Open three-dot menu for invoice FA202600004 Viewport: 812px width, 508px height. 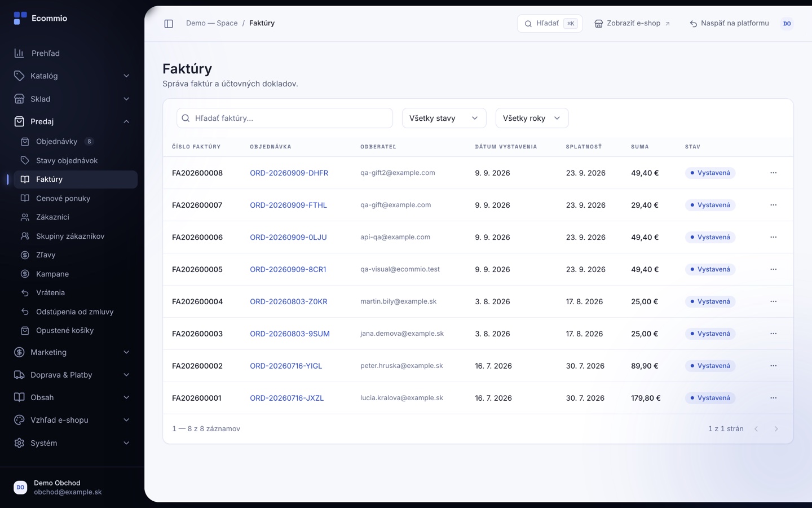773,301
